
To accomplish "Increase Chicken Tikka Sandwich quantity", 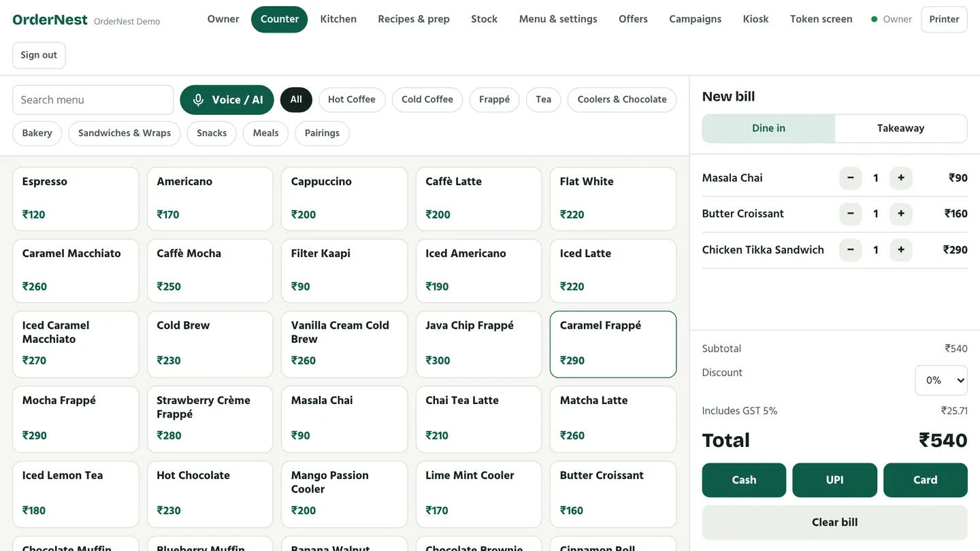I will click(x=901, y=250).
